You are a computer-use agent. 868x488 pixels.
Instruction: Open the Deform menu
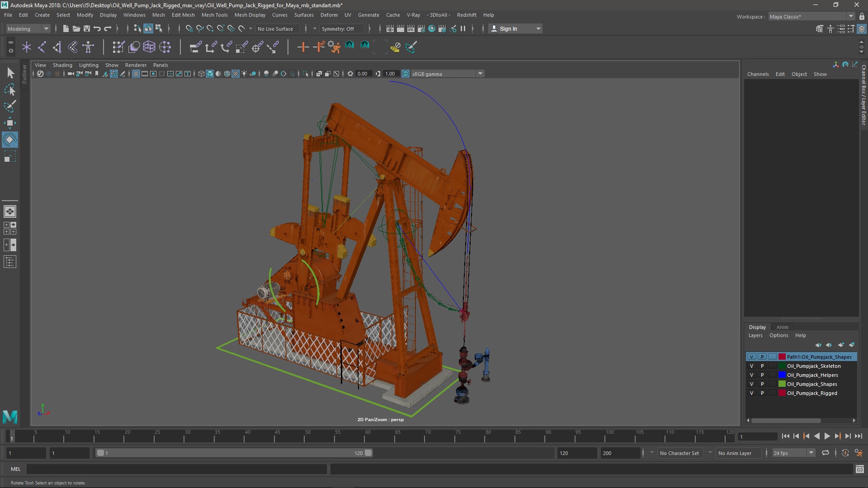pos(329,15)
